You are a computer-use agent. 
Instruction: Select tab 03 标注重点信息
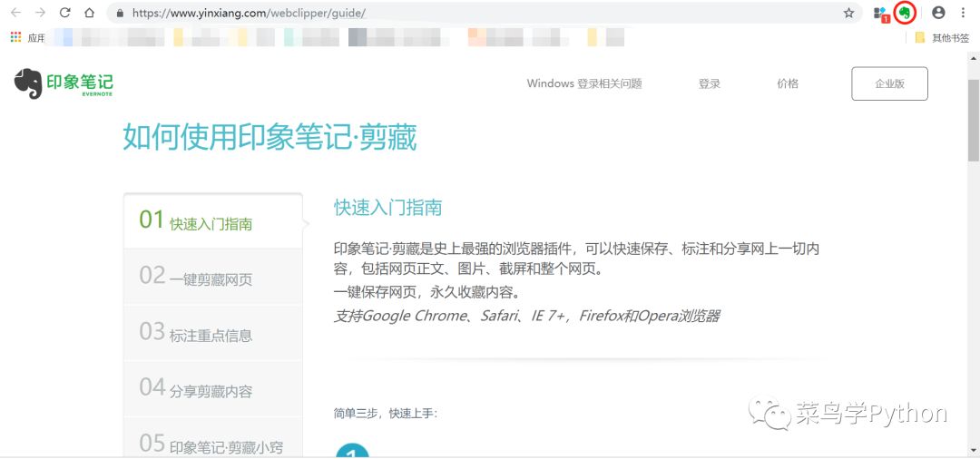(213, 332)
